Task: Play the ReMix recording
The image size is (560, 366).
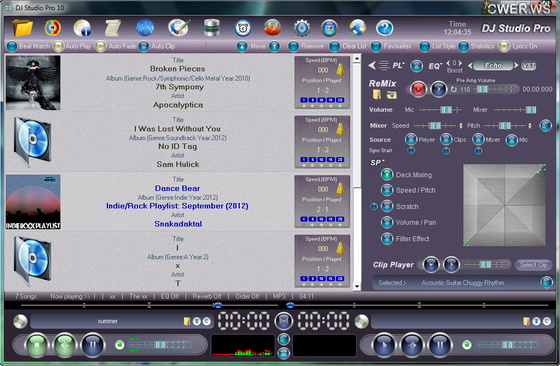Action: (x=439, y=89)
